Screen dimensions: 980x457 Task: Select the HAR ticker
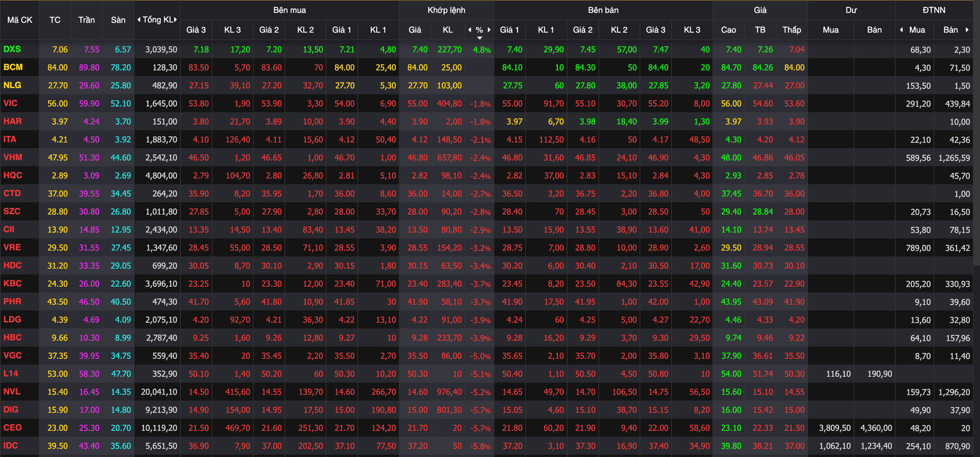[13, 121]
